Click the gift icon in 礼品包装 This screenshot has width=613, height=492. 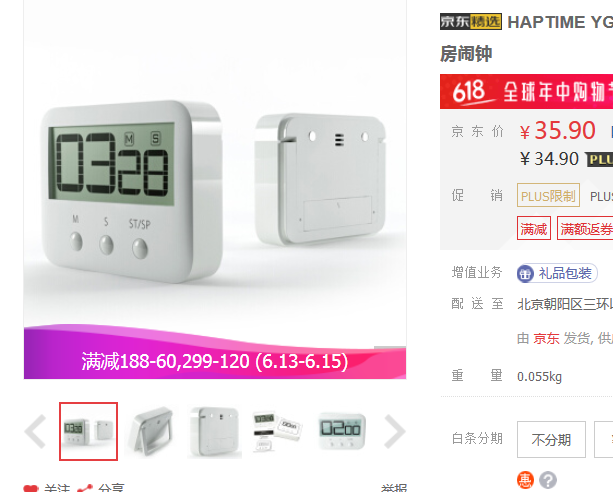(x=525, y=274)
